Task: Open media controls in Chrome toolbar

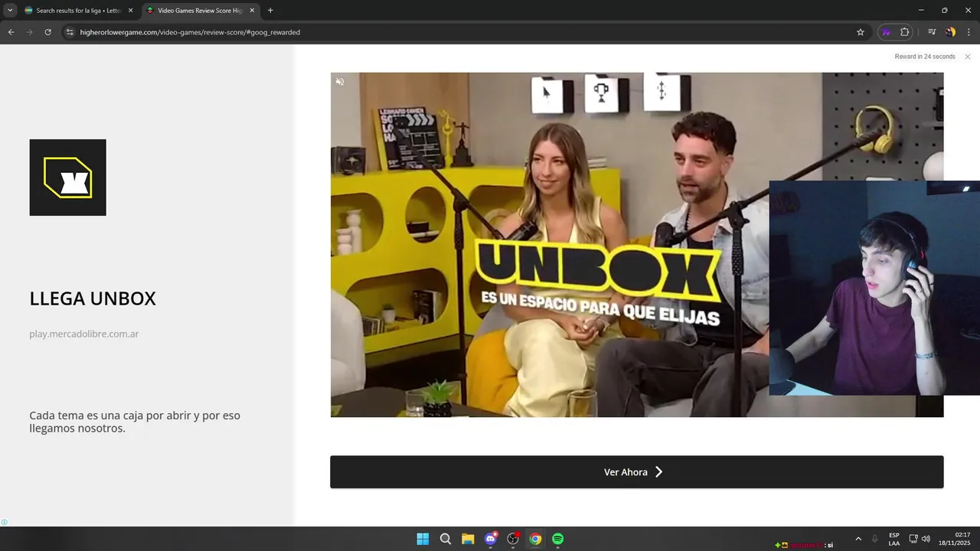Action: tap(932, 32)
